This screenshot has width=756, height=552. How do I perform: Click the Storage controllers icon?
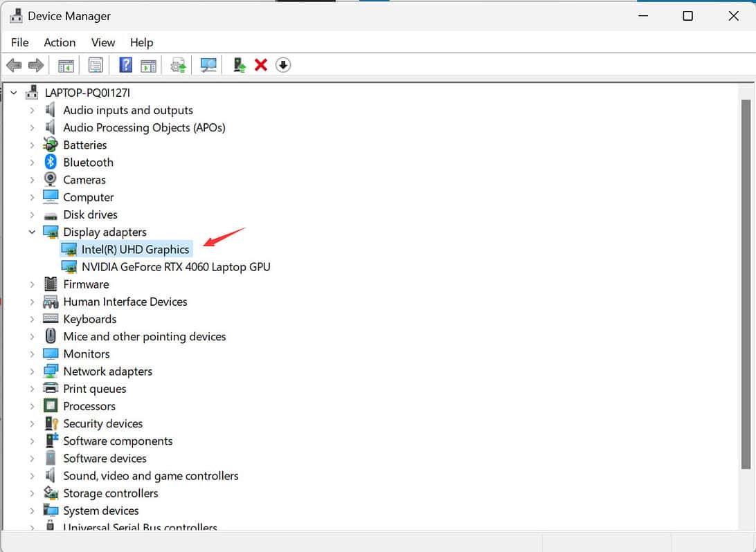click(50, 493)
